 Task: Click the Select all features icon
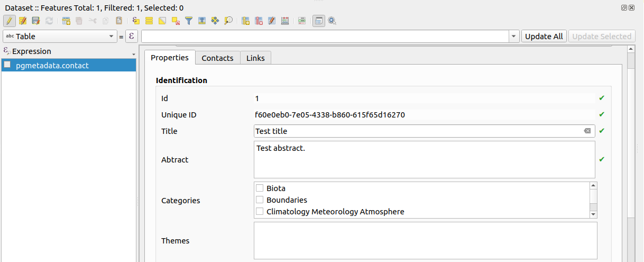tap(149, 21)
